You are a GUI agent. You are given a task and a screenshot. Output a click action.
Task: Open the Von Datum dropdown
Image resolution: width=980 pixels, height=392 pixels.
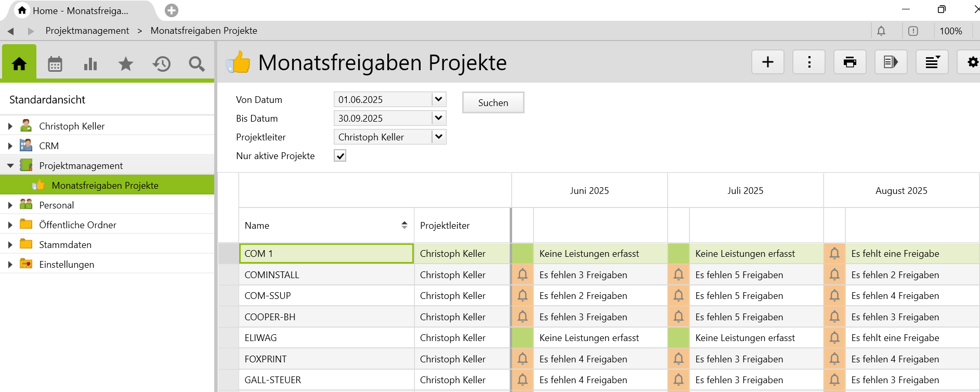click(439, 99)
